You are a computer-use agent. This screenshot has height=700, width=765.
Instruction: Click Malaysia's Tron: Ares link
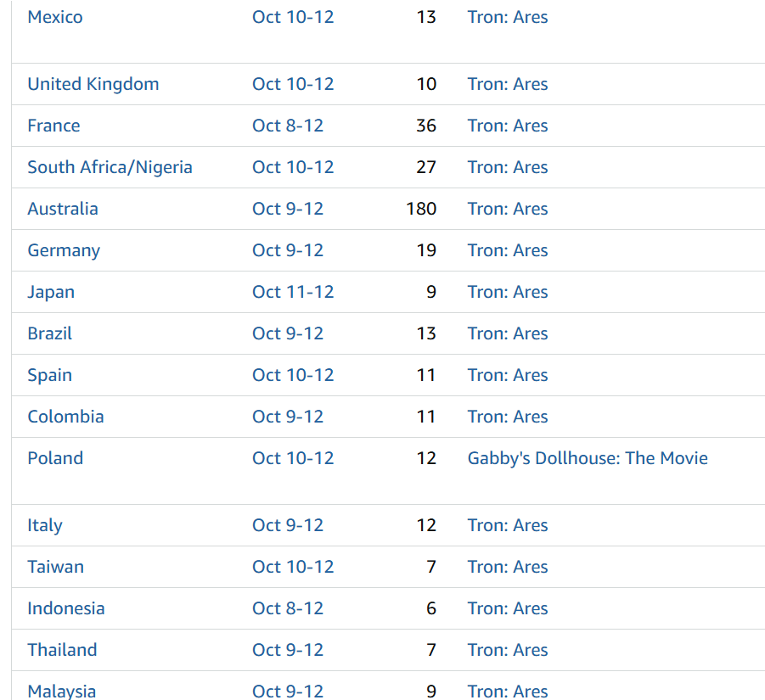click(x=507, y=691)
